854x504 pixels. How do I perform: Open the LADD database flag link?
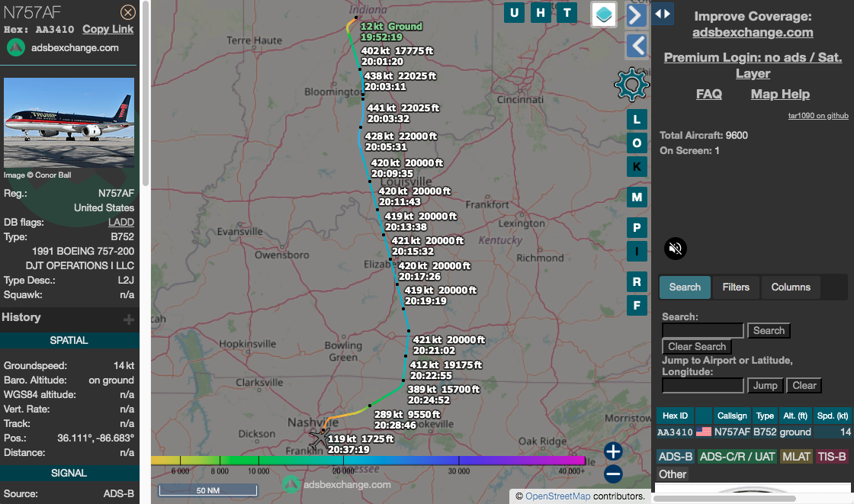[121, 223]
